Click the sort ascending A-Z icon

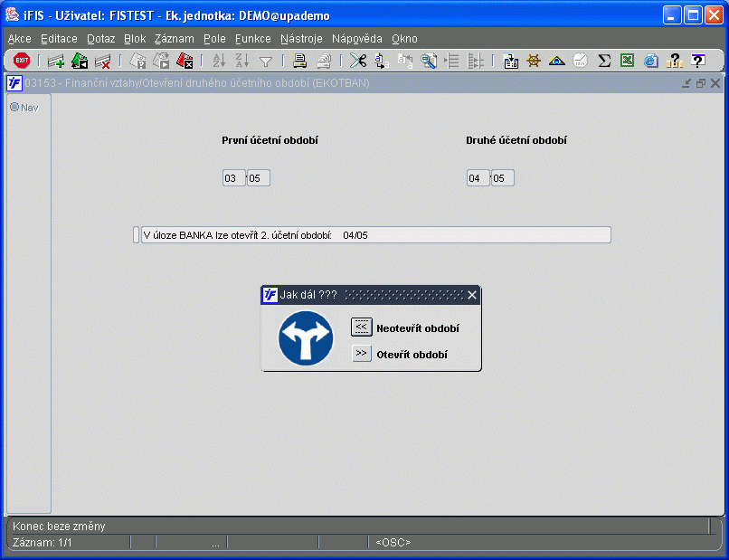click(x=219, y=61)
